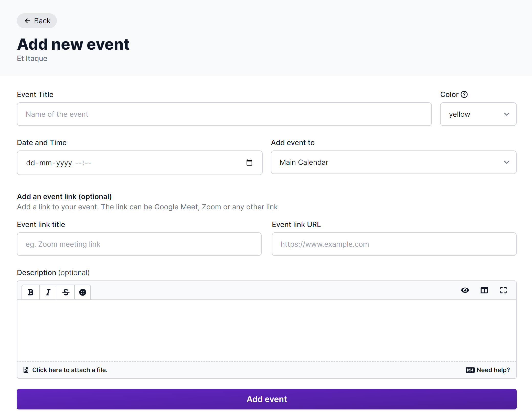Click the attach file icon at editor bottom
This screenshot has height=412, width=532.
click(26, 370)
